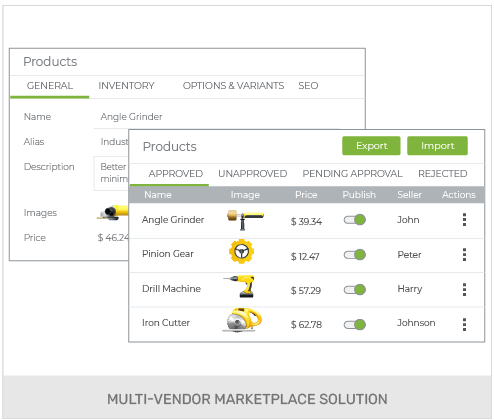
Task: Click the Angle Grinder product image
Action: point(245,219)
